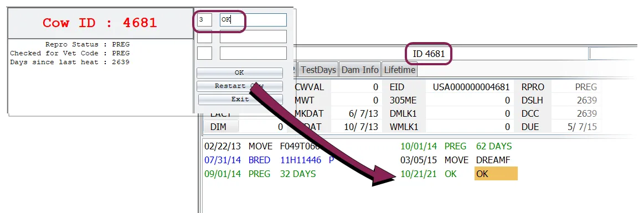Click the empty third-row small code field
Screen dimensions: 644x213
(204, 53)
